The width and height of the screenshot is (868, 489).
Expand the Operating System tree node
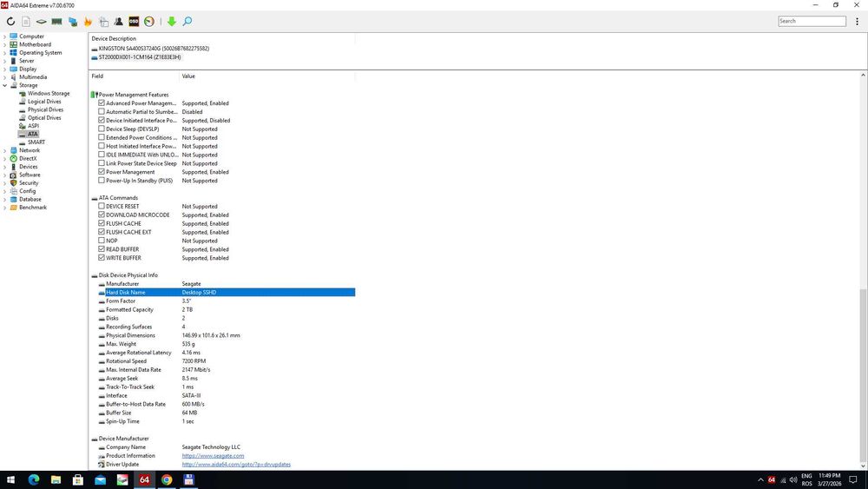[5, 53]
